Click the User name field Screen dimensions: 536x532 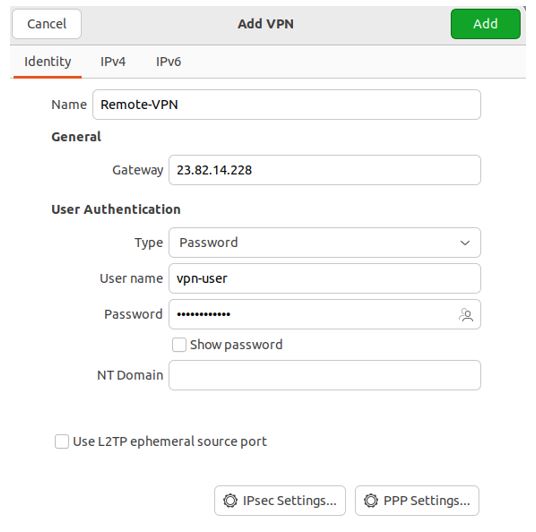coord(325,278)
